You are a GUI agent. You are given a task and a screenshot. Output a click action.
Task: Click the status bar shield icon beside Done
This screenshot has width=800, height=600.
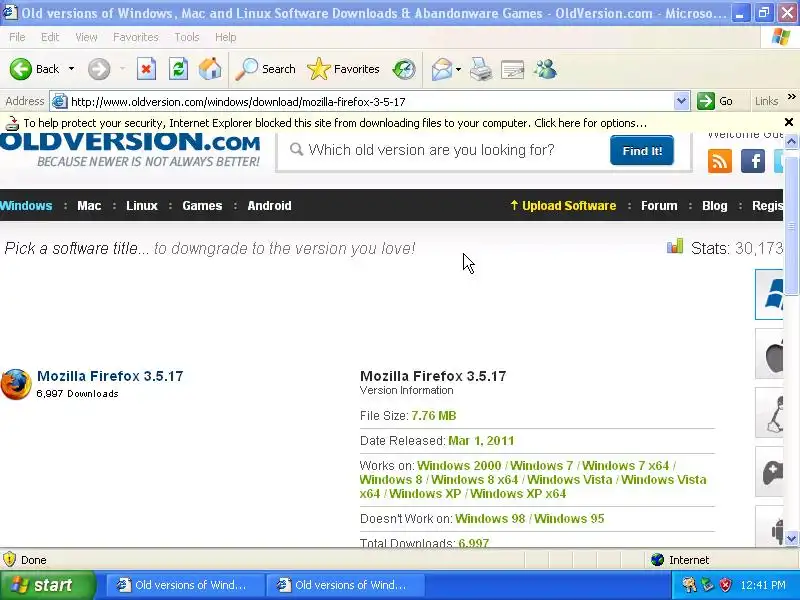9,559
